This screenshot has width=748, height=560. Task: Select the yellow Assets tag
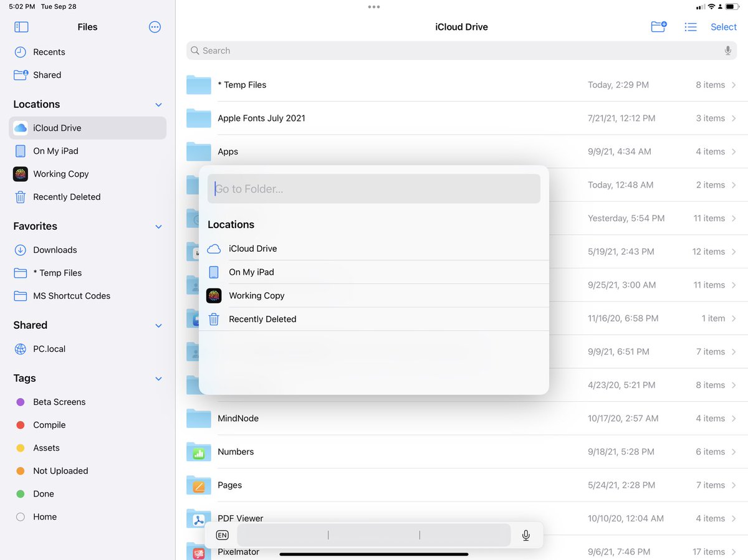pyautogui.click(x=87, y=448)
